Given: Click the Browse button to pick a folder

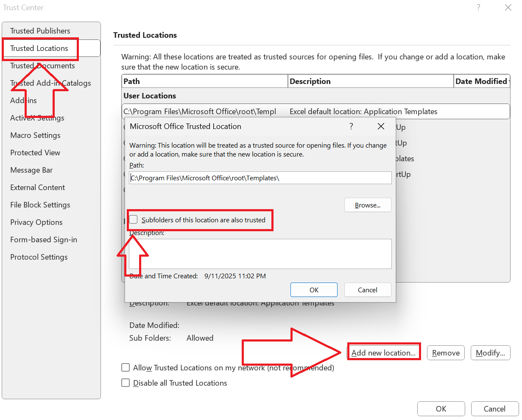Looking at the screenshot, I should 367,205.
